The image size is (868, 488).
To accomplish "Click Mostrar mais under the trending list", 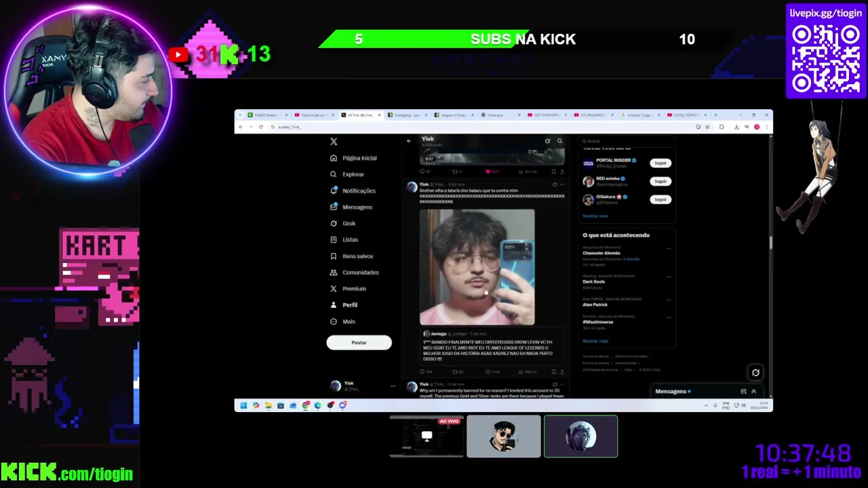I will point(595,341).
